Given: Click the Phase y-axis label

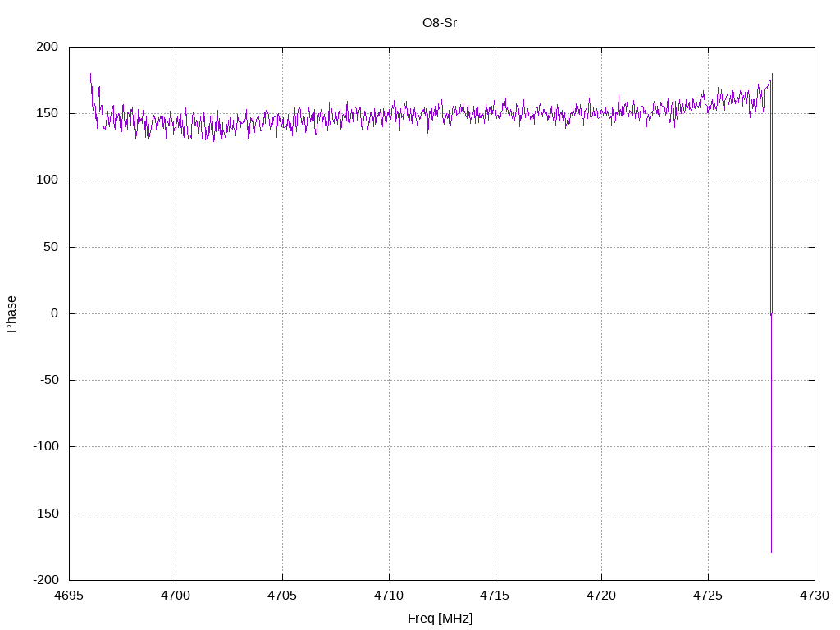Looking at the screenshot, I should click(11, 314).
